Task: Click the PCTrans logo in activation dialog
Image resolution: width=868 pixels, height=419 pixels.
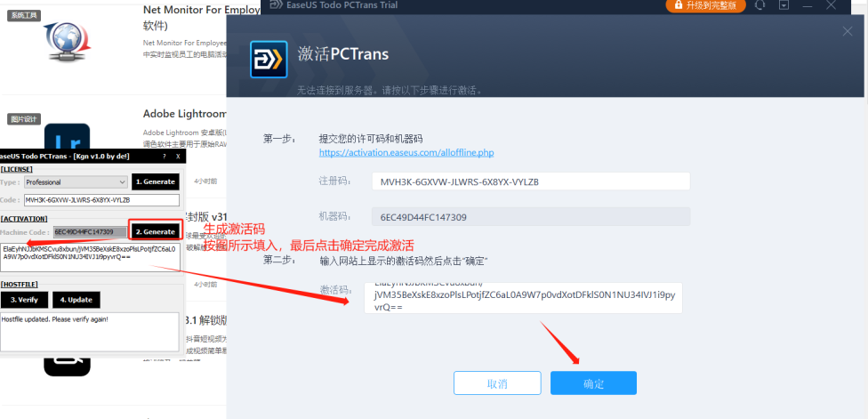Action: point(269,59)
